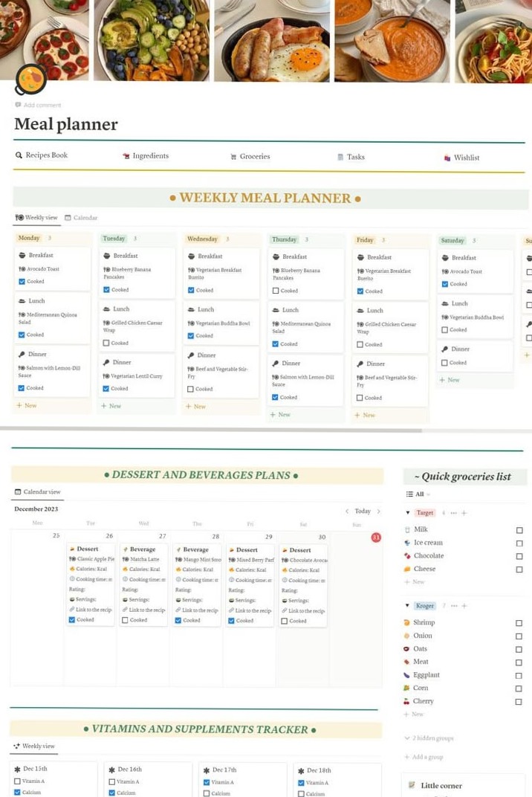532x797 pixels.
Task: Open the Classic Apple Pie dessert card
Action: tap(91, 584)
